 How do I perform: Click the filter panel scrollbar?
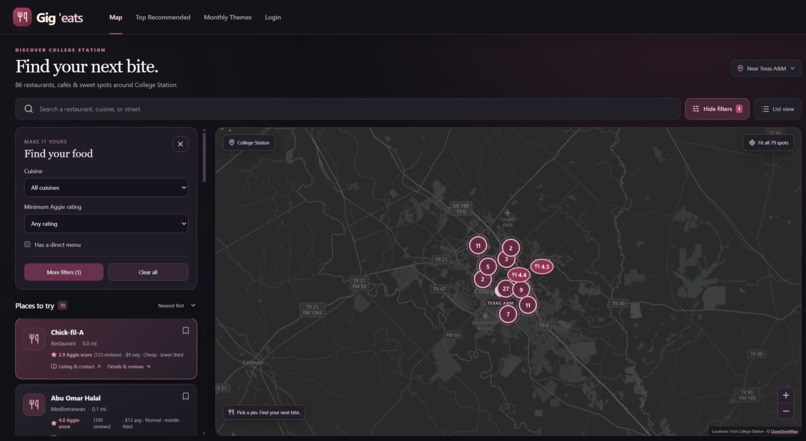click(204, 157)
